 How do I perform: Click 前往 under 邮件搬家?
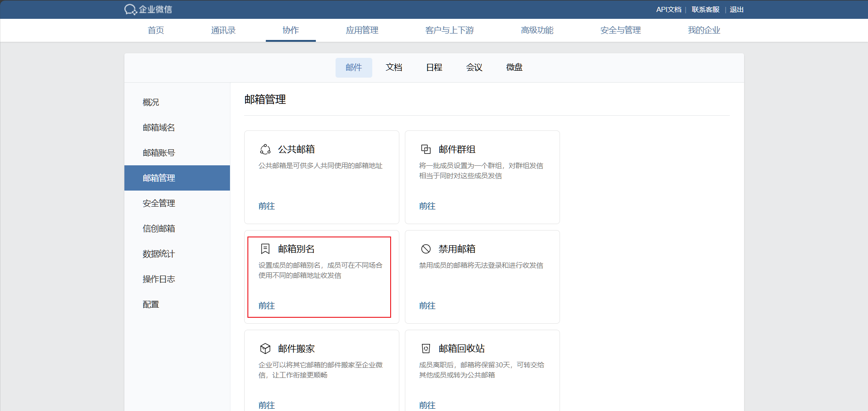pos(267,405)
